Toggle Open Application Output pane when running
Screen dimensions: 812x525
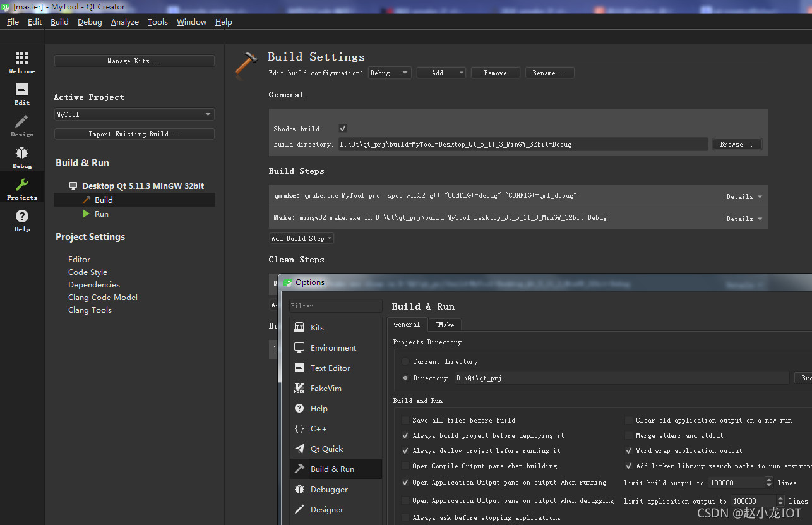tap(405, 482)
